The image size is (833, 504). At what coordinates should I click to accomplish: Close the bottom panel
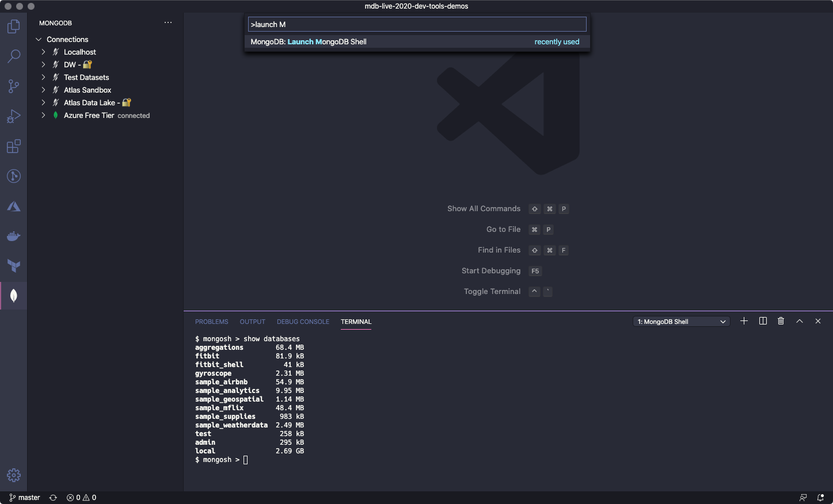[818, 321]
